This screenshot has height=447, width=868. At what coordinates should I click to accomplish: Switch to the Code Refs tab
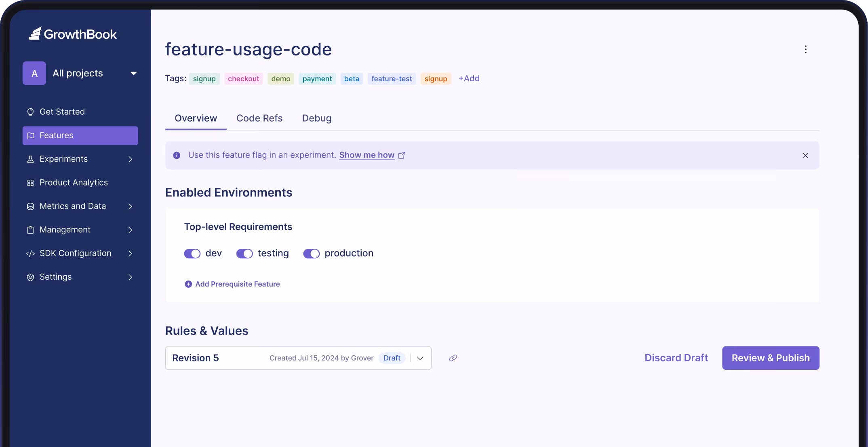[259, 118]
